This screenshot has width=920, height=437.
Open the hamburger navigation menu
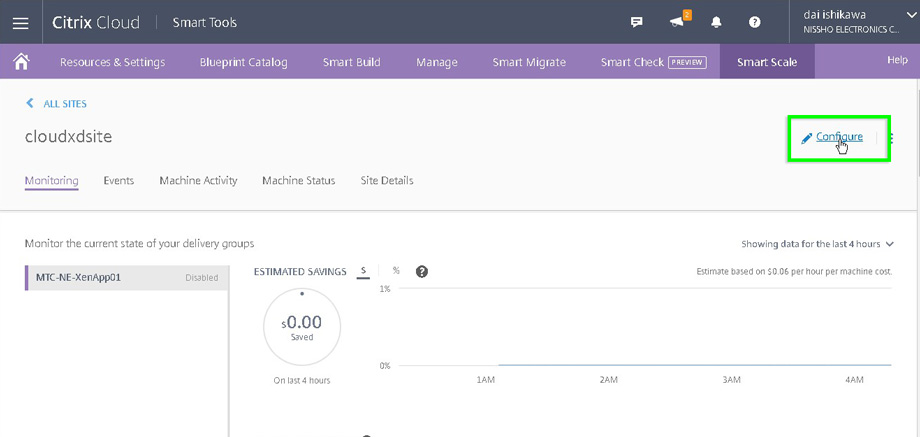20,22
